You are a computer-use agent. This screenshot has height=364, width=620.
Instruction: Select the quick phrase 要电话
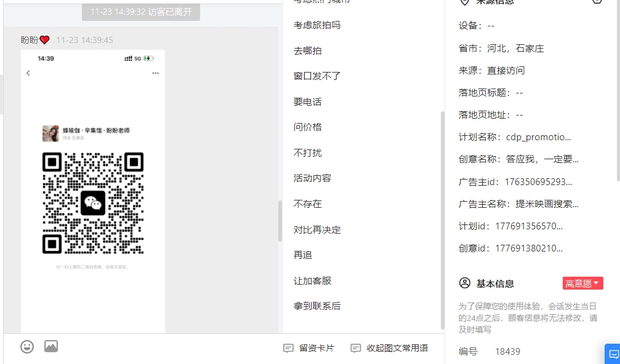(307, 101)
